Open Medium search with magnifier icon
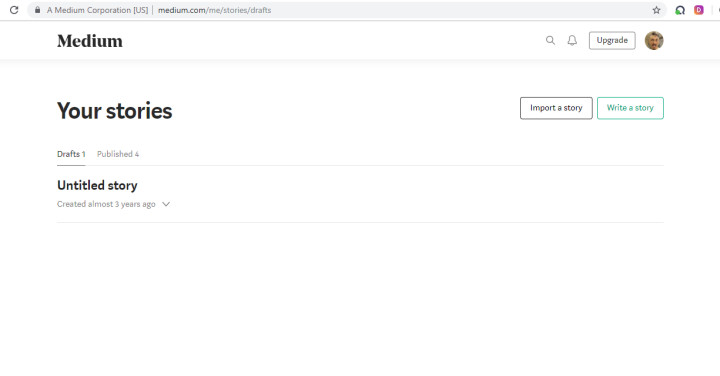 550,40
